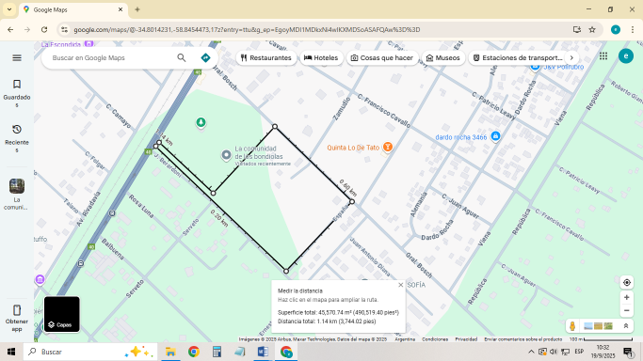Click the install app icon in address bar
This screenshot has height=361, width=643.
tap(577, 30)
